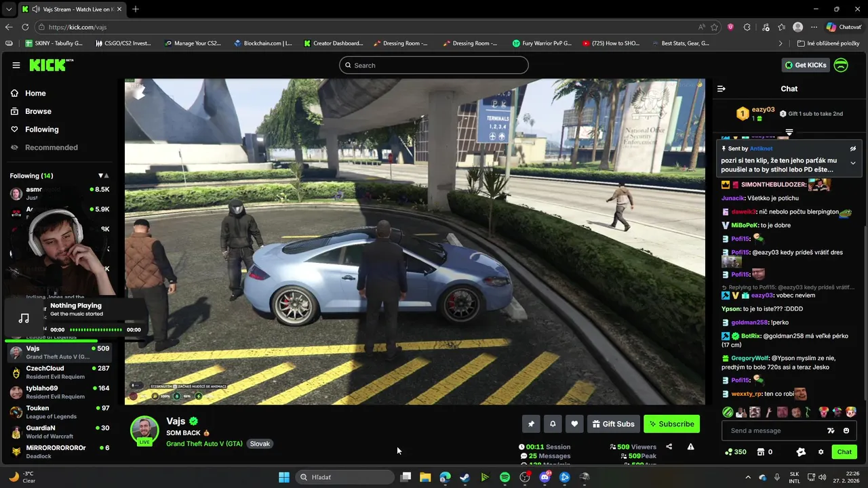Toggle the Following list sort arrows

coord(103,176)
